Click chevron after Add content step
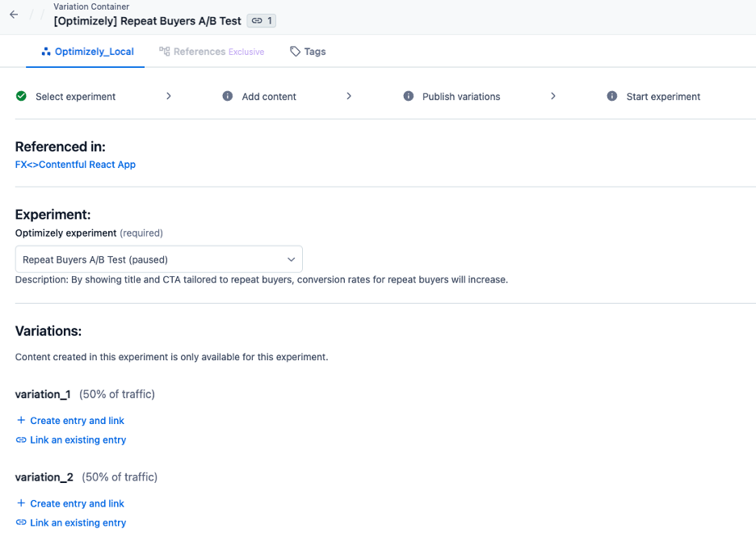 click(349, 96)
